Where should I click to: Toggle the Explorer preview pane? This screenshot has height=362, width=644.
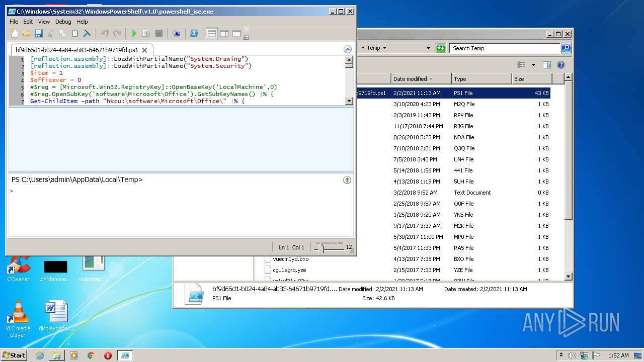tap(547, 65)
